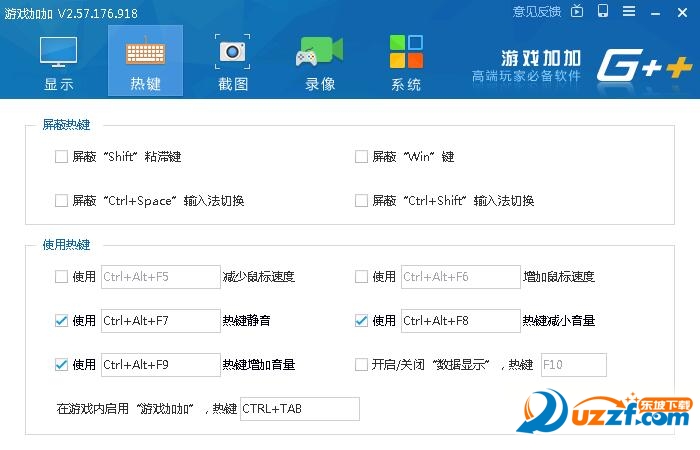This screenshot has height=450, width=700.
Task: Enable 开启/关闭 数据显示 checkbox
Action: pyautogui.click(x=361, y=365)
